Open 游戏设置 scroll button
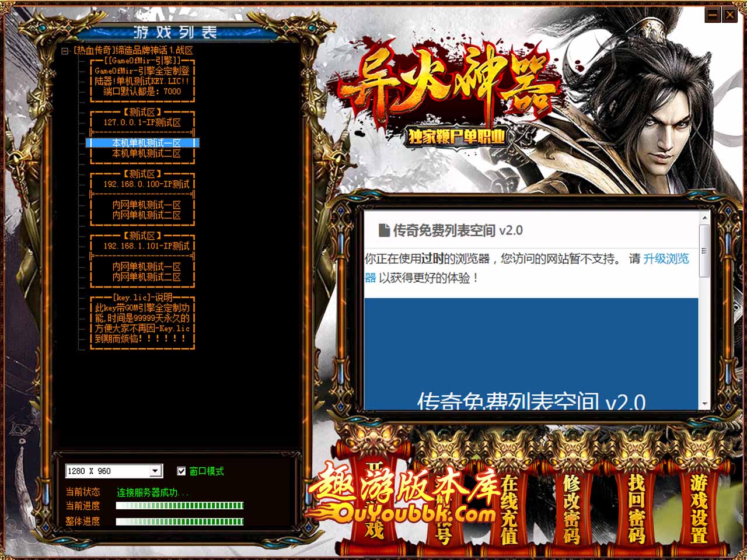 pyautogui.click(x=699, y=509)
